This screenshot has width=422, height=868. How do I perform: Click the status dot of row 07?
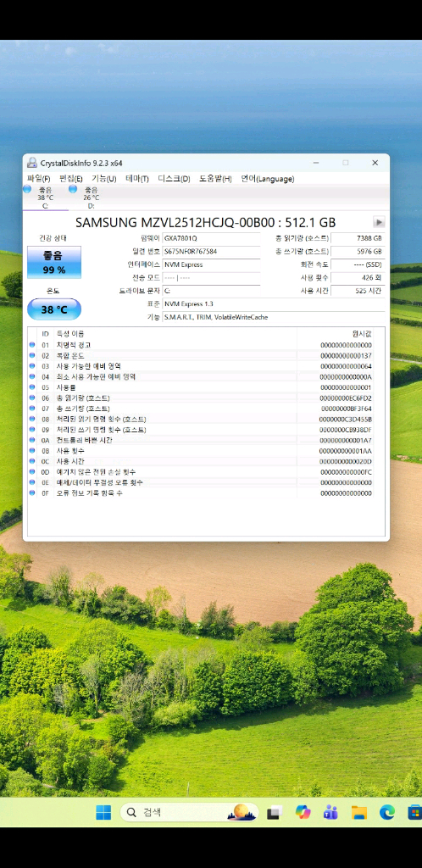coord(32,409)
